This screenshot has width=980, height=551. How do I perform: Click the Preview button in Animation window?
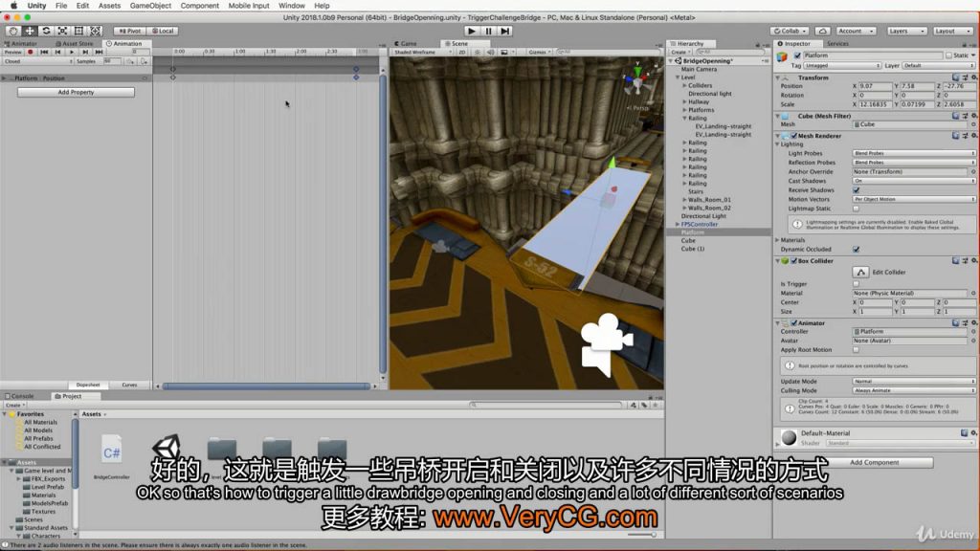[13, 53]
